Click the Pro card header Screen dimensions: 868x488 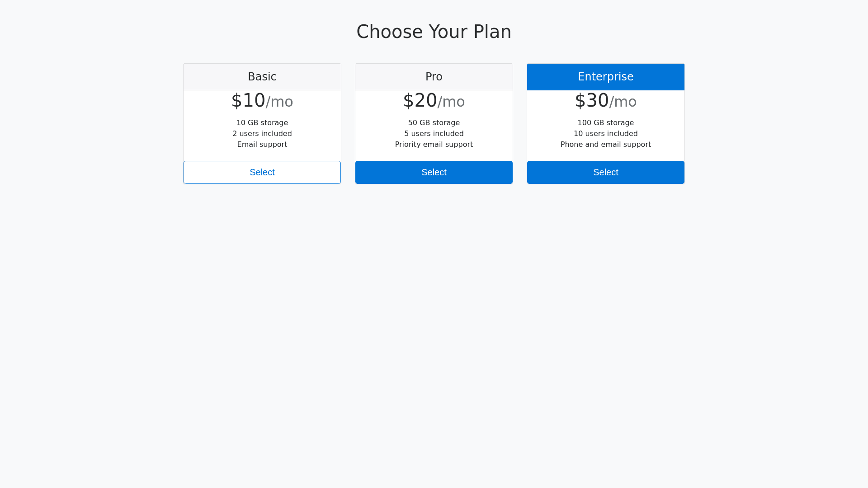(434, 77)
